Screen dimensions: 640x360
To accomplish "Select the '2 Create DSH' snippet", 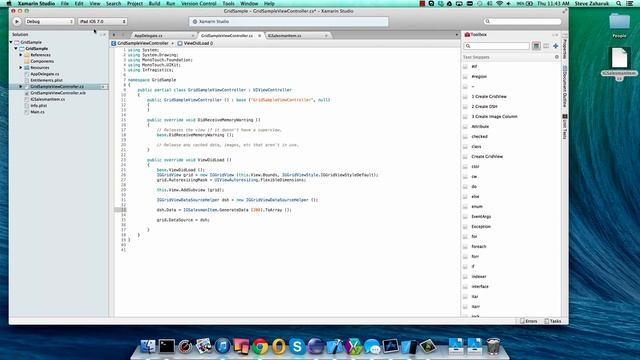I will [484, 106].
